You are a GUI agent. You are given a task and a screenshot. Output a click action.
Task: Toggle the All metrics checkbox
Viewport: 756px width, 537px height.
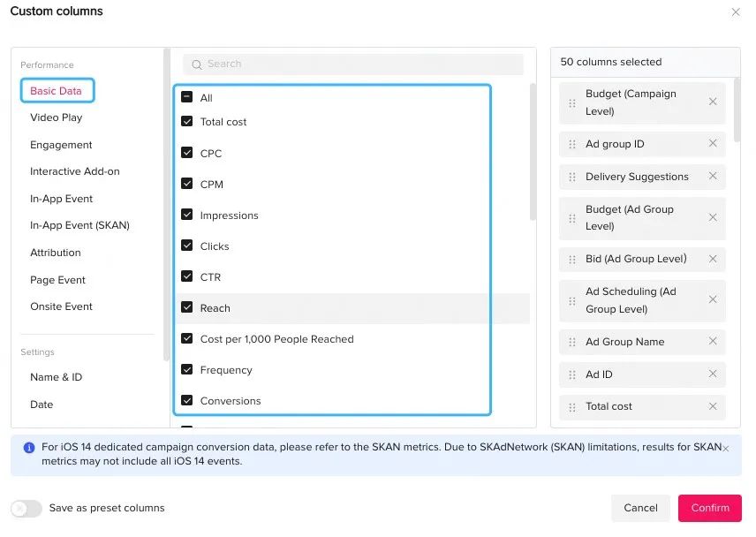(186, 97)
